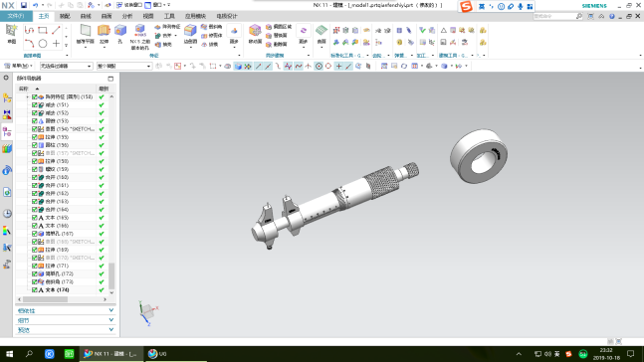644x362 pixels.
Task: Select the Rectangle sketch tool
Action: click(x=43, y=30)
